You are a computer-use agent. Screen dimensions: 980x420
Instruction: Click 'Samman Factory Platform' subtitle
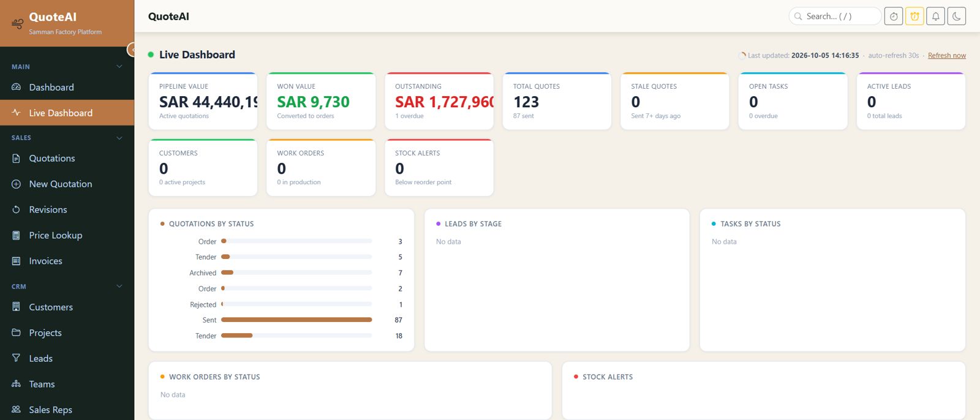(x=66, y=32)
